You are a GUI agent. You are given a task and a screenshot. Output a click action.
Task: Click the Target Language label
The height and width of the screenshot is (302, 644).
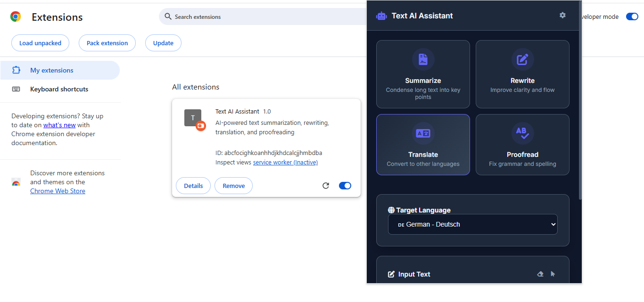coord(423,210)
